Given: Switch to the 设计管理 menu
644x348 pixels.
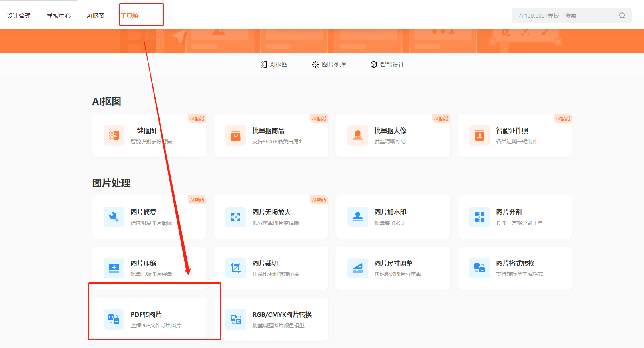Looking at the screenshot, I should click(19, 16).
